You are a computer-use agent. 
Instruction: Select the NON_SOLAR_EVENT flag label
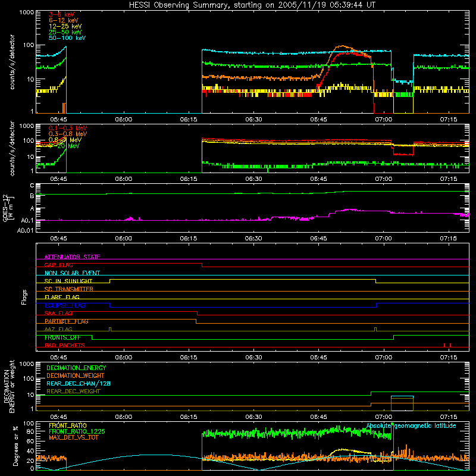coord(72,273)
